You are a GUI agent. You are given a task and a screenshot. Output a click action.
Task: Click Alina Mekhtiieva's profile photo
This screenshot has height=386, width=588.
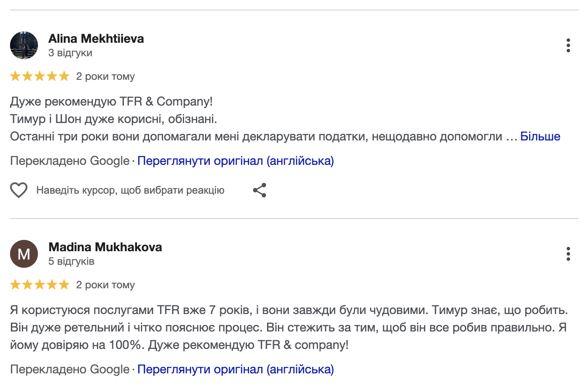[x=24, y=45]
